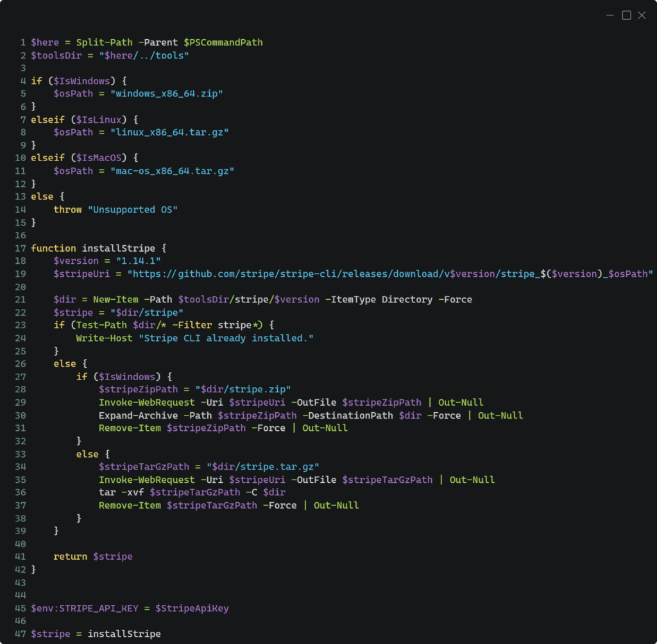Click the "linux_x86_64.tar.gz" string
This screenshot has height=644, width=657.
click(169, 132)
